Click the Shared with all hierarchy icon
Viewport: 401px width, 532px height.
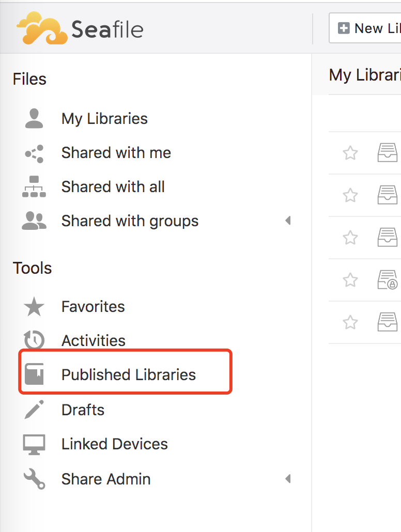pos(34,186)
